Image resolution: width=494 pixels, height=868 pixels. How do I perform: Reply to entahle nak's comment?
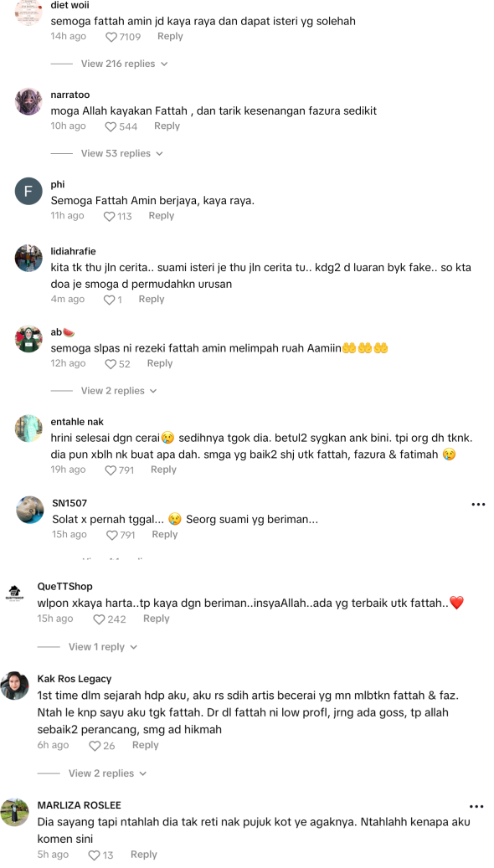click(x=163, y=470)
